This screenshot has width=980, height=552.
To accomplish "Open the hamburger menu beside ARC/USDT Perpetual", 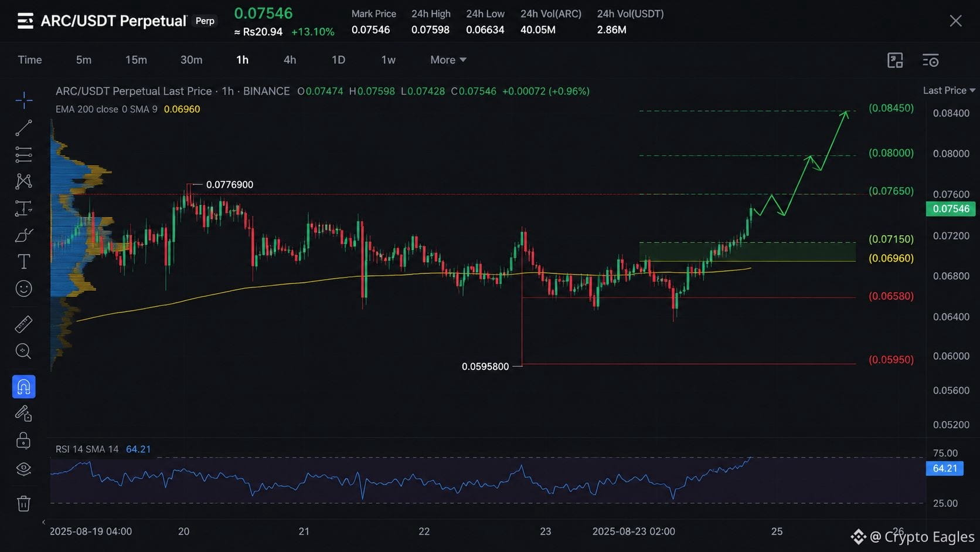I will pyautogui.click(x=25, y=21).
